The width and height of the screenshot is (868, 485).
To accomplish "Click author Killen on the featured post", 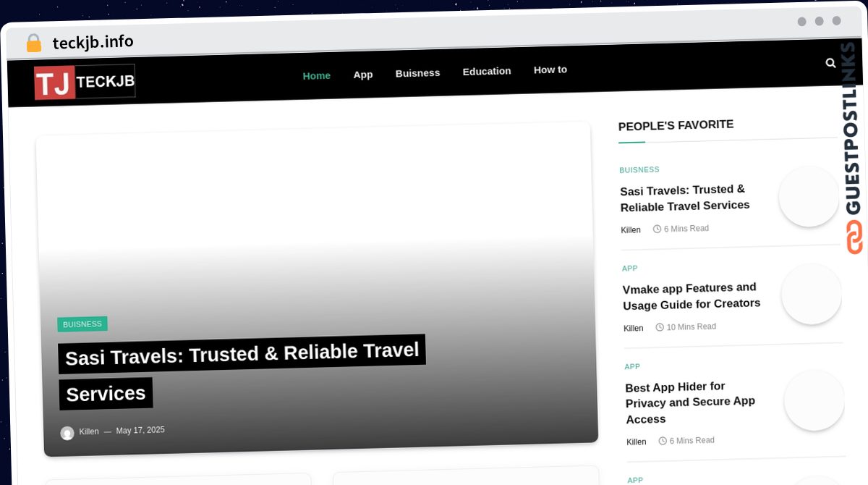I will tap(89, 431).
